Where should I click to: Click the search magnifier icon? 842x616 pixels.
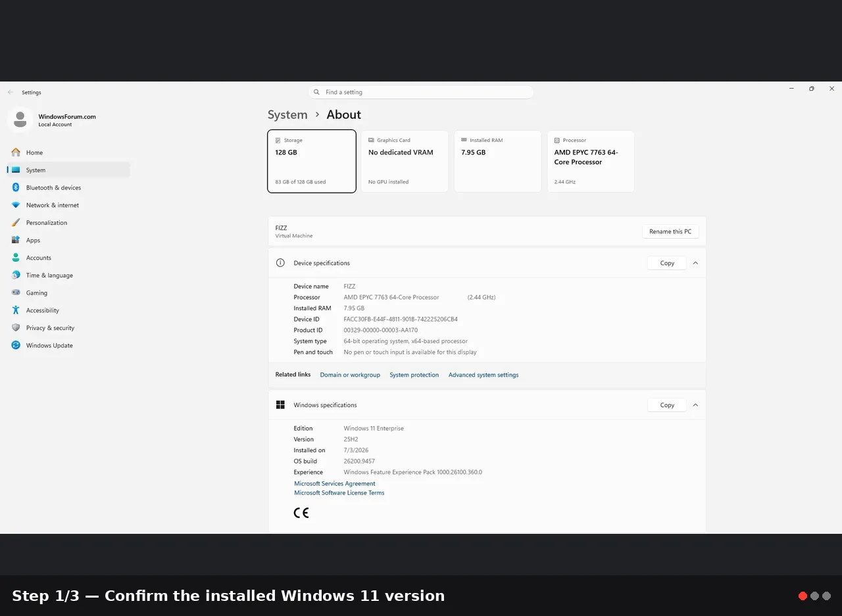(316, 92)
